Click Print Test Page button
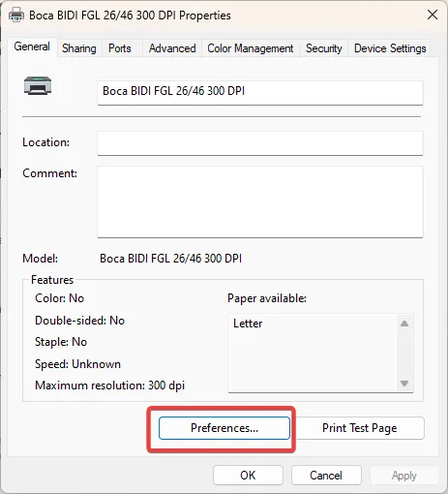The width and height of the screenshot is (448, 494). [360, 428]
